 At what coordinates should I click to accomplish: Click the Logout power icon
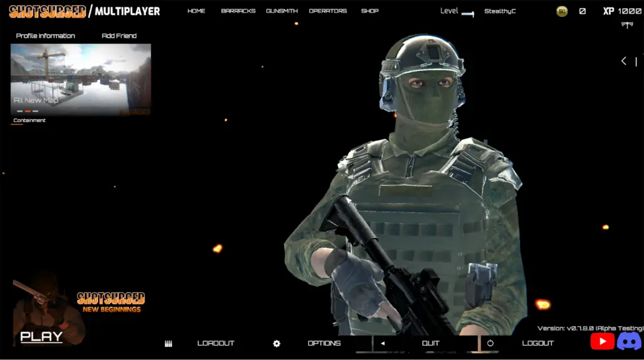[491, 344]
